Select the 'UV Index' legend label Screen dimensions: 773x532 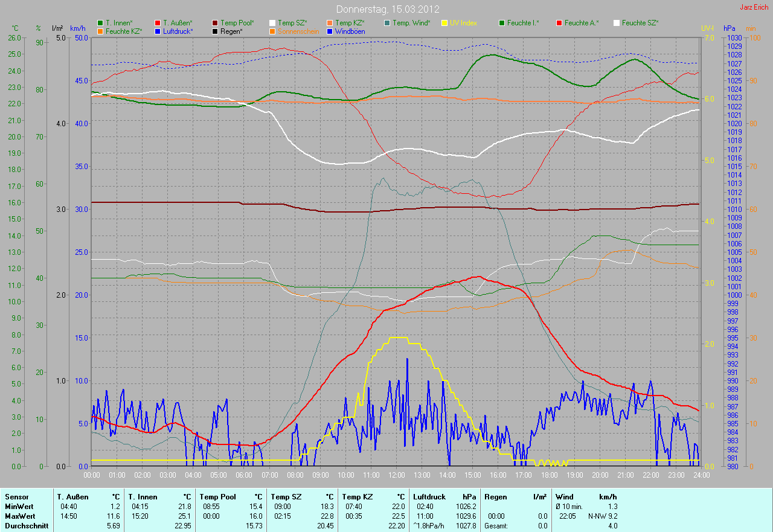[463, 23]
